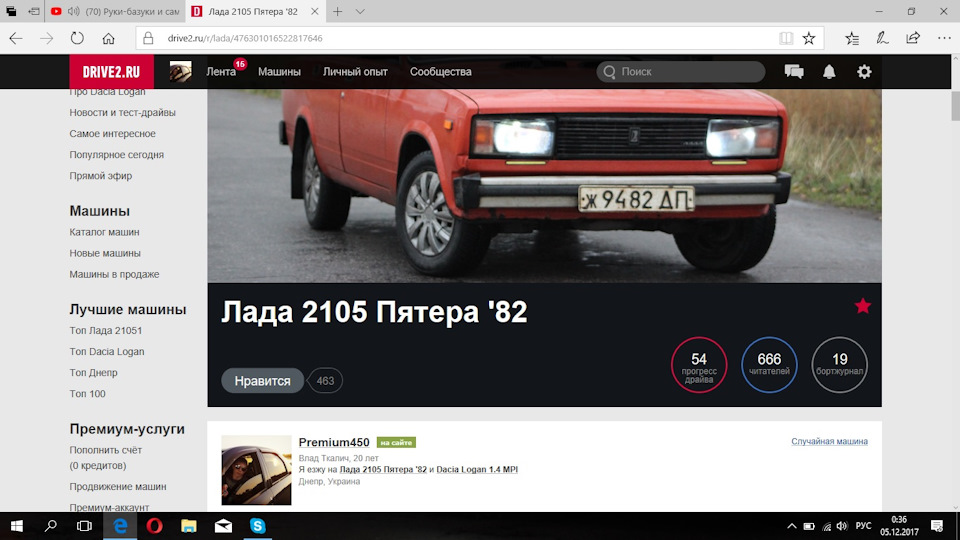The height and width of the screenshot is (540, 960).
Task: Open the Машины menu item
Action: [279, 72]
